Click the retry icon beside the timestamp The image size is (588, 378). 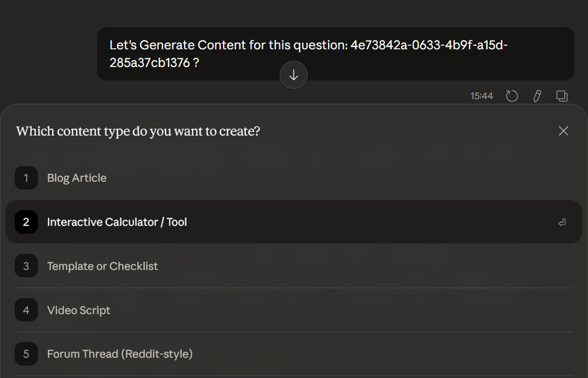tap(512, 96)
